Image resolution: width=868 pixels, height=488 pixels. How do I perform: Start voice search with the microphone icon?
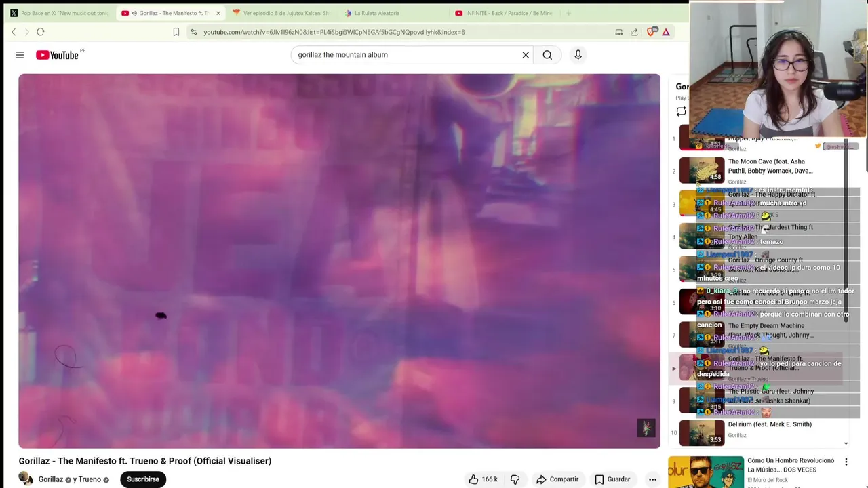coord(578,55)
